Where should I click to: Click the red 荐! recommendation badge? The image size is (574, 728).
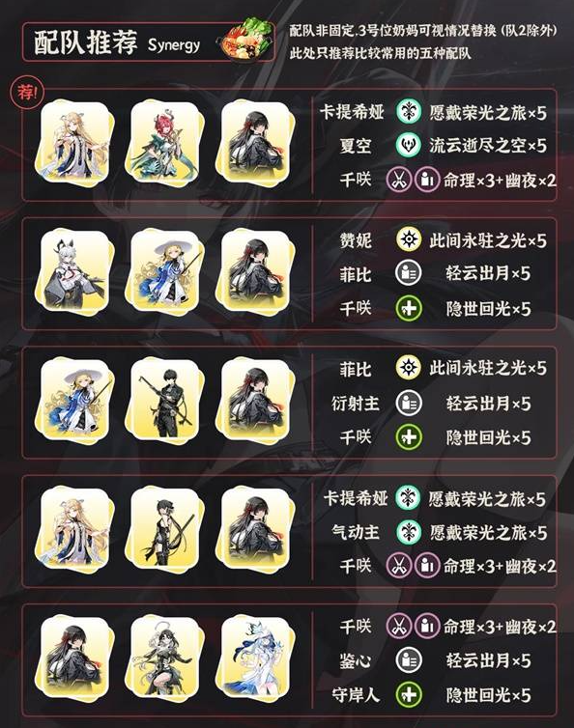point(27,93)
